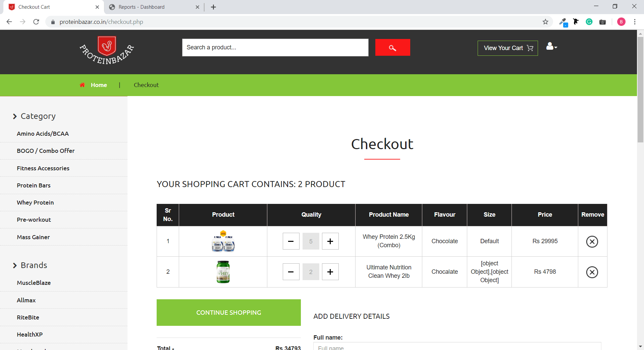Close the Checkout Cart tab
This screenshot has height=350, width=644.
click(x=97, y=7)
